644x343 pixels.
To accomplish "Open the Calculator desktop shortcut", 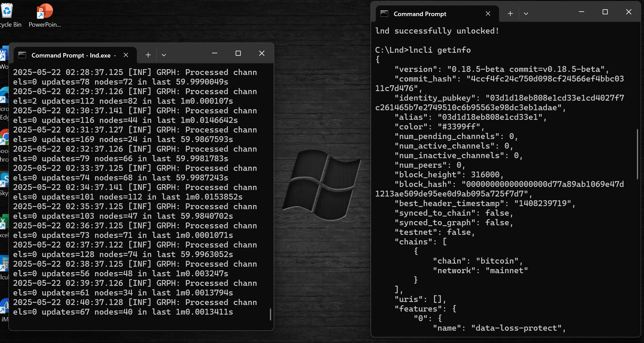I will (4, 269).
